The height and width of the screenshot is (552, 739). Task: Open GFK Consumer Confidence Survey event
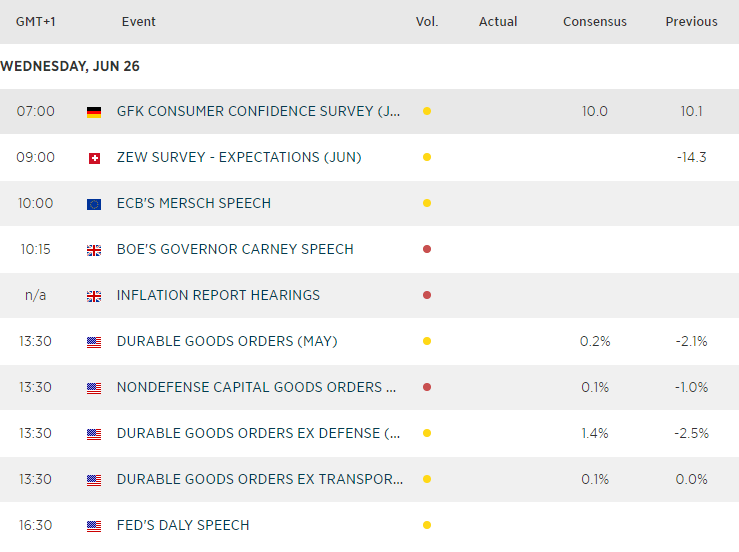258,111
